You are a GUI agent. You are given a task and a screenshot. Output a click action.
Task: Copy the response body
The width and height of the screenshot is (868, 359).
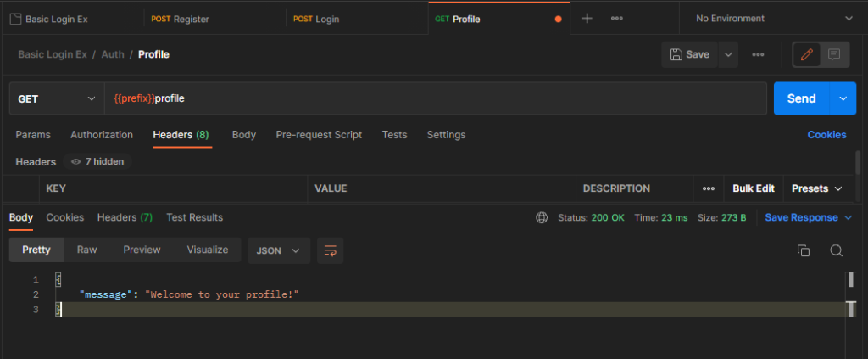tap(804, 250)
